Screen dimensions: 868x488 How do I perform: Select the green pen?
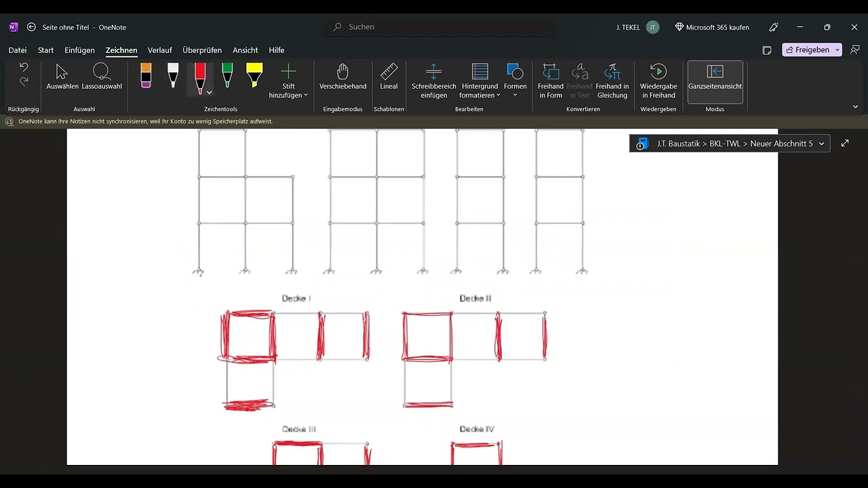[227, 76]
